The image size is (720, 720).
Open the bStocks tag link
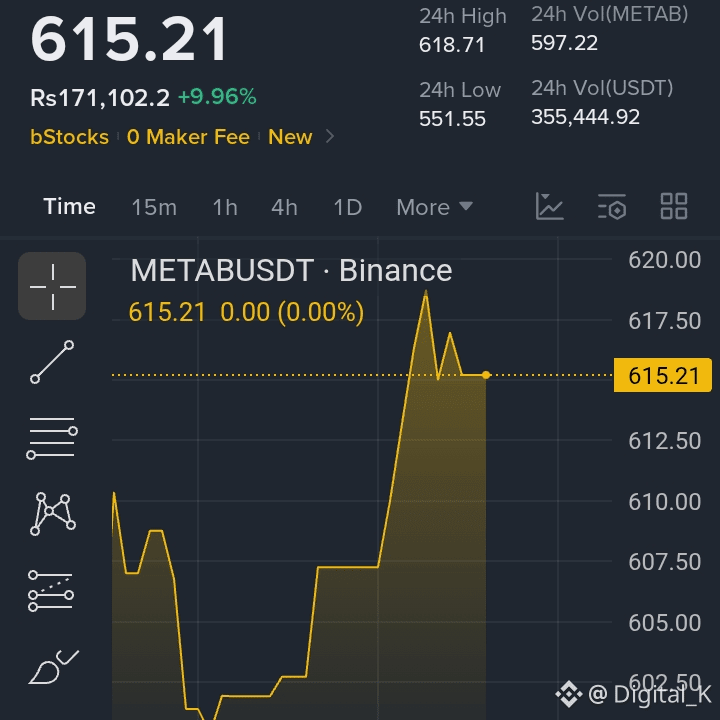pos(69,137)
